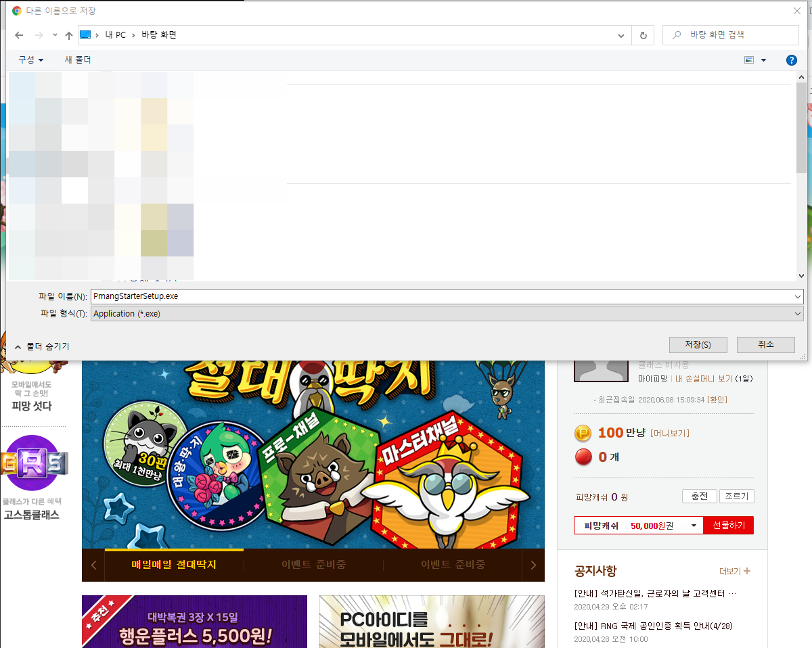The height and width of the screenshot is (648, 812).
Task: Create a 새 폴더
Action: point(78,60)
